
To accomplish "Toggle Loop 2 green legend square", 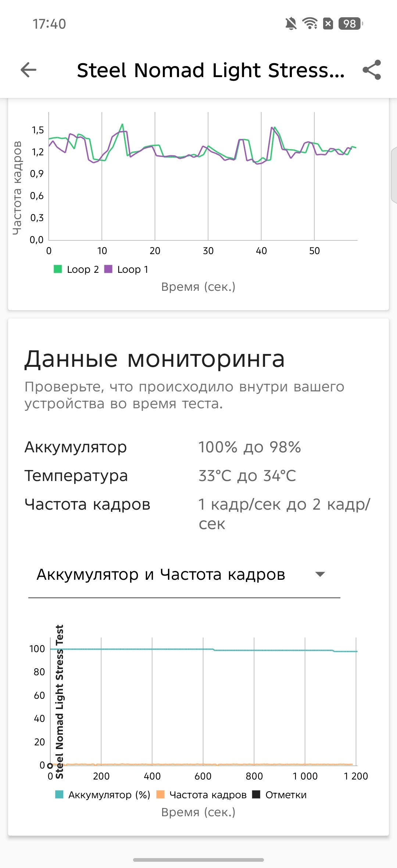I will tap(58, 269).
